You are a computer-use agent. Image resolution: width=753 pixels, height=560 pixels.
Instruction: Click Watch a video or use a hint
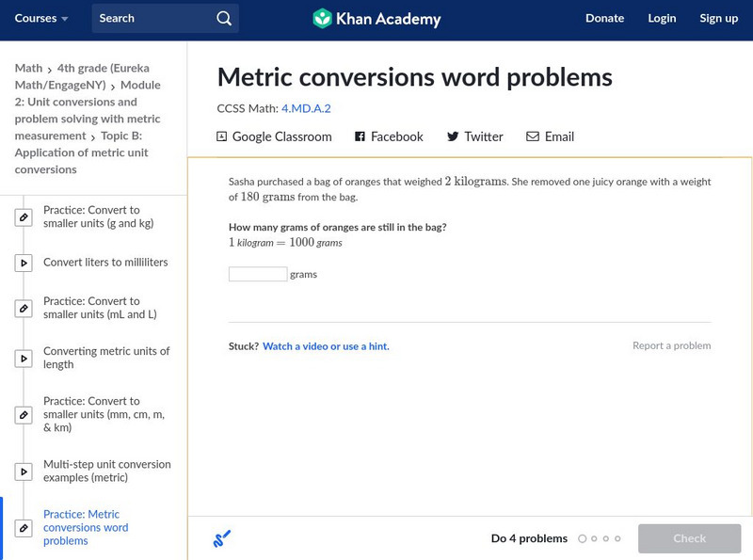[x=326, y=346]
